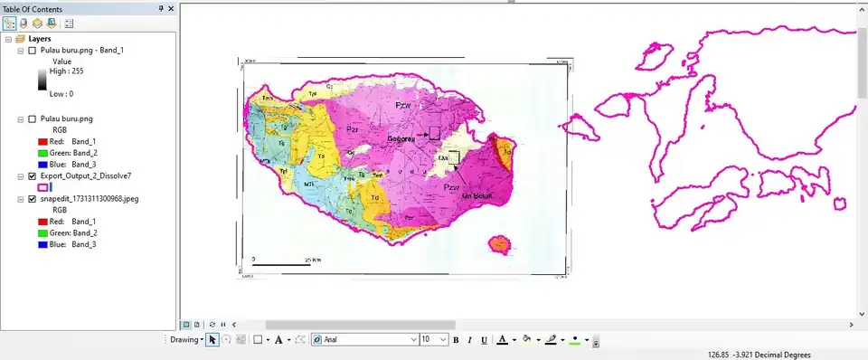Click the Layers data frame icon

(x=21, y=39)
